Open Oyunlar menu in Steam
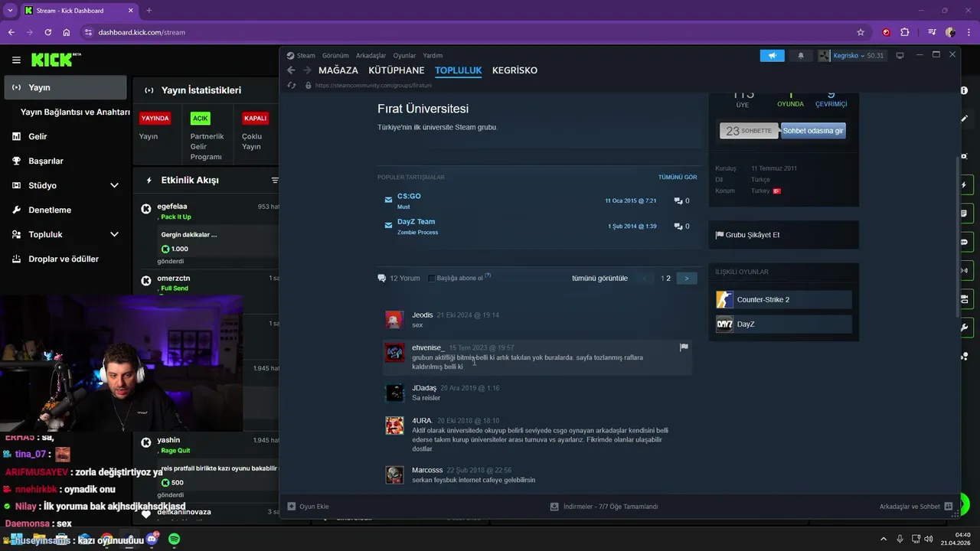The width and height of the screenshot is (980, 551). [x=404, y=55]
